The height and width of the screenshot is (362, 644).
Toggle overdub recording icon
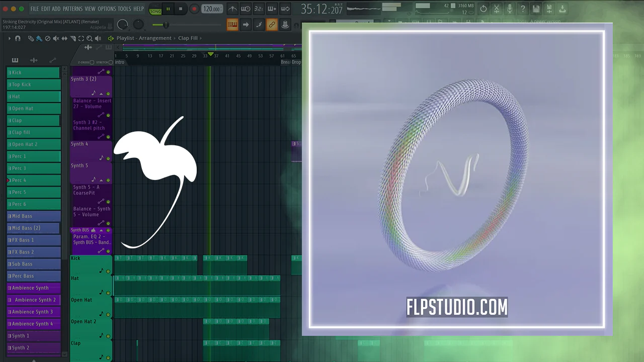272,9
